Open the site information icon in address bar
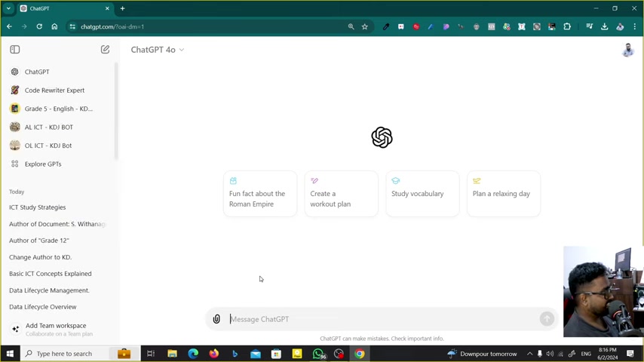This screenshot has height=362, width=644. [x=72, y=26]
